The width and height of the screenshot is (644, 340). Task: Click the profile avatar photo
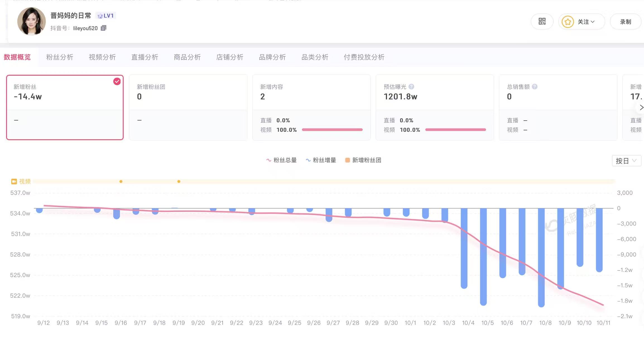pos(32,21)
